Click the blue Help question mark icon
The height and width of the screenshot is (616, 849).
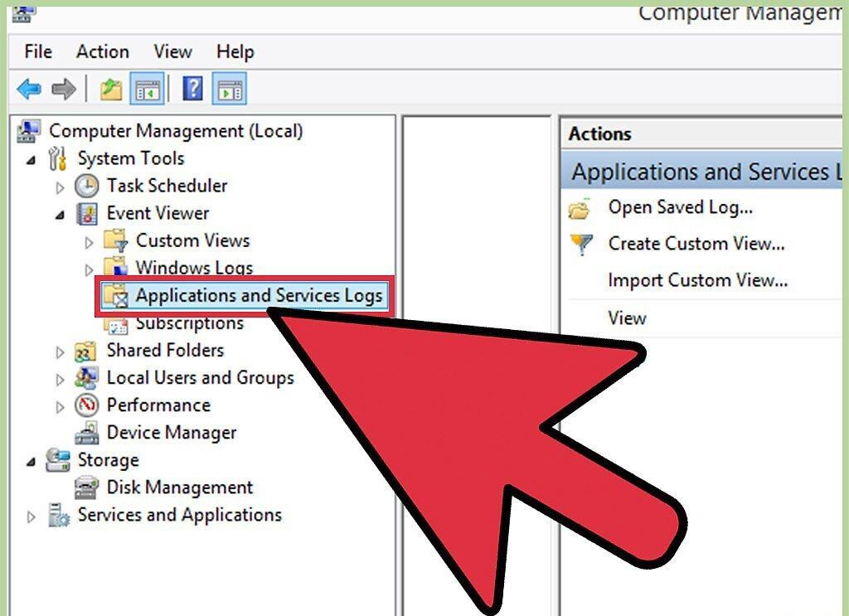pyautogui.click(x=192, y=88)
